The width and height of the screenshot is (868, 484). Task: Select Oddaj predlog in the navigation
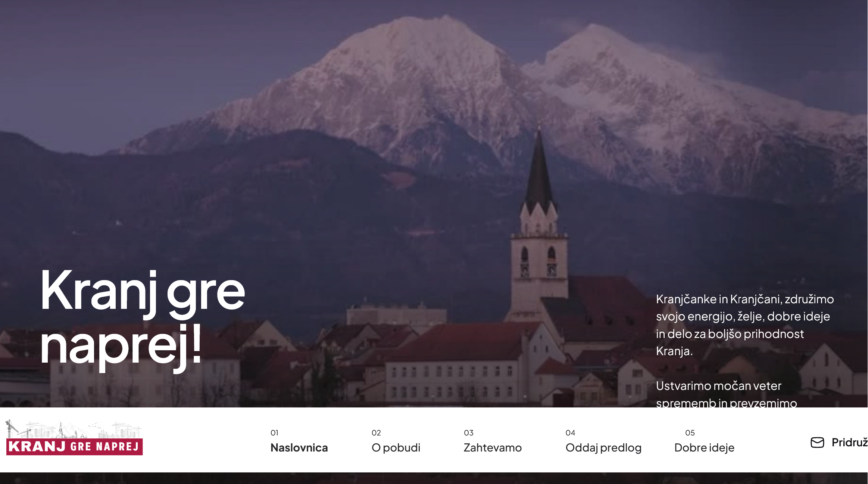603,447
